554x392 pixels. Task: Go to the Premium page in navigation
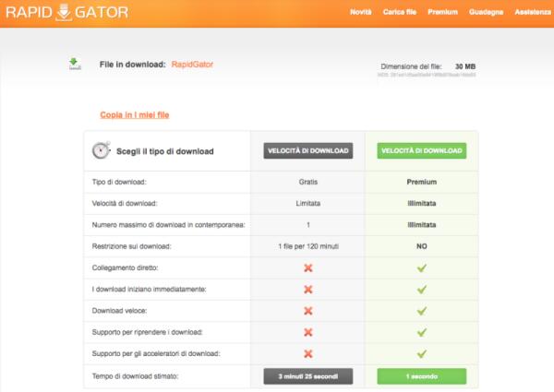443,12
